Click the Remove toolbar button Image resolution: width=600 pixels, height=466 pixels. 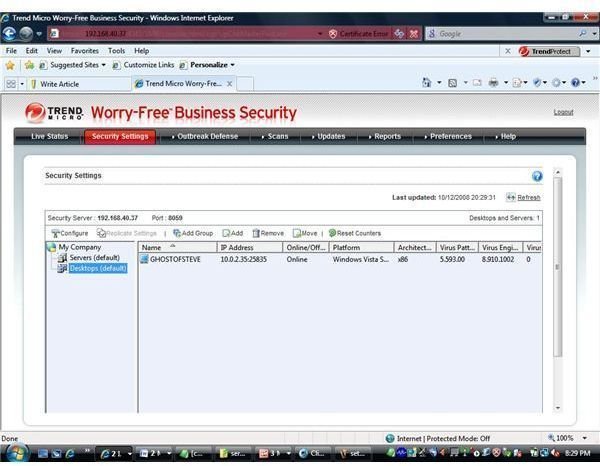coord(268,233)
